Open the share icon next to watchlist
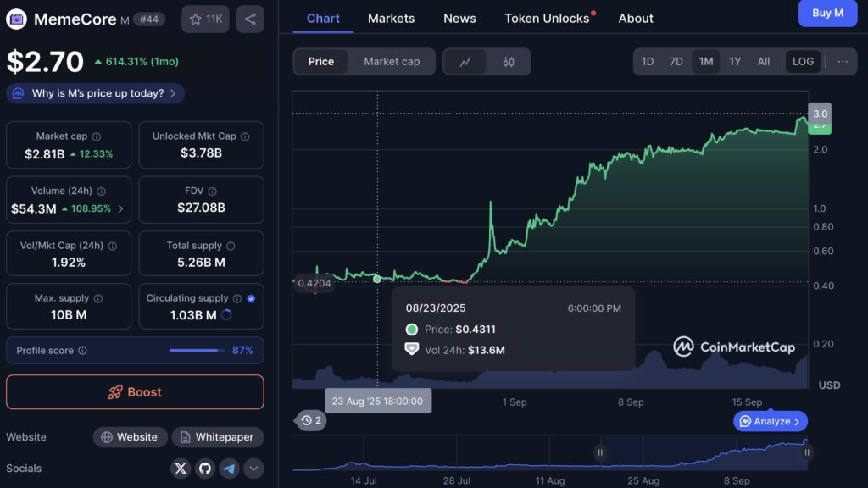The height and width of the screenshot is (488, 868). (x=250, y=19)
